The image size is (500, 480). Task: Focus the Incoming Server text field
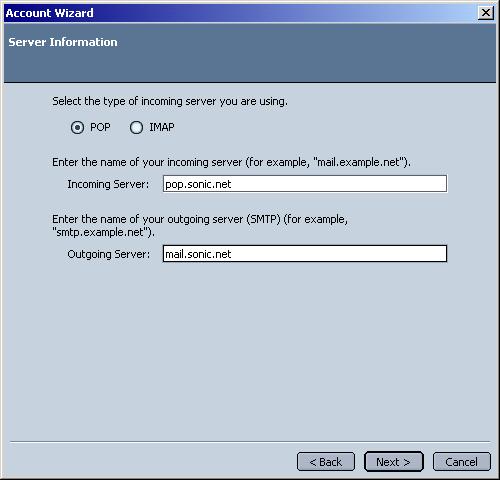click(x=305, y=184)
